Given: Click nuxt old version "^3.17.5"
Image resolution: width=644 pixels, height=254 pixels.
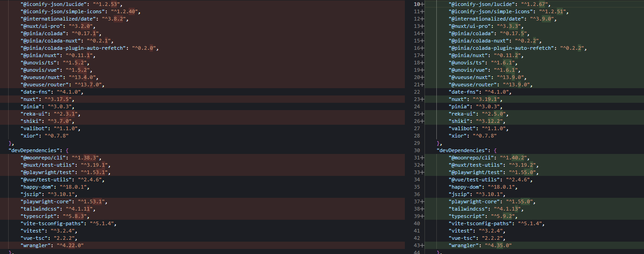Looking at the screenshot, I should tap(58, 99).
